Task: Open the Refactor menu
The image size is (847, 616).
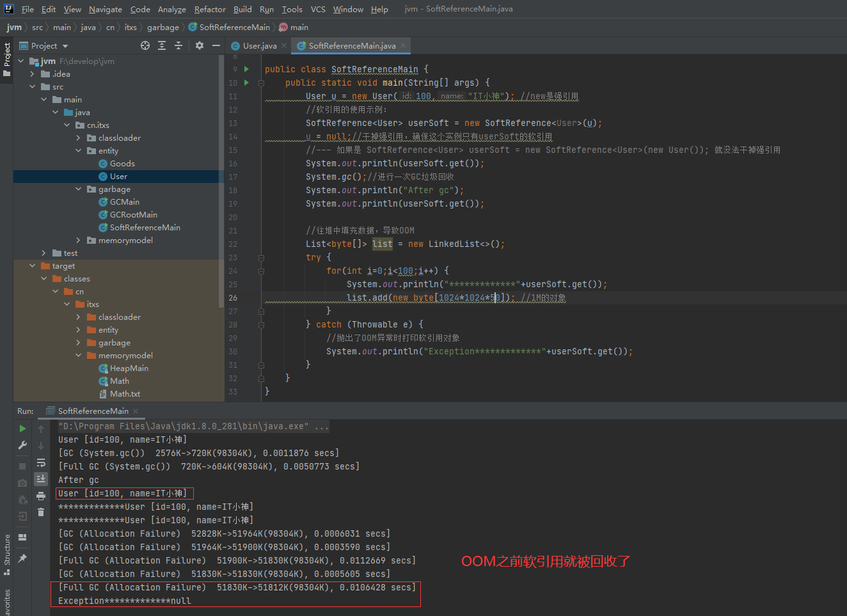Action: point(210,9)
